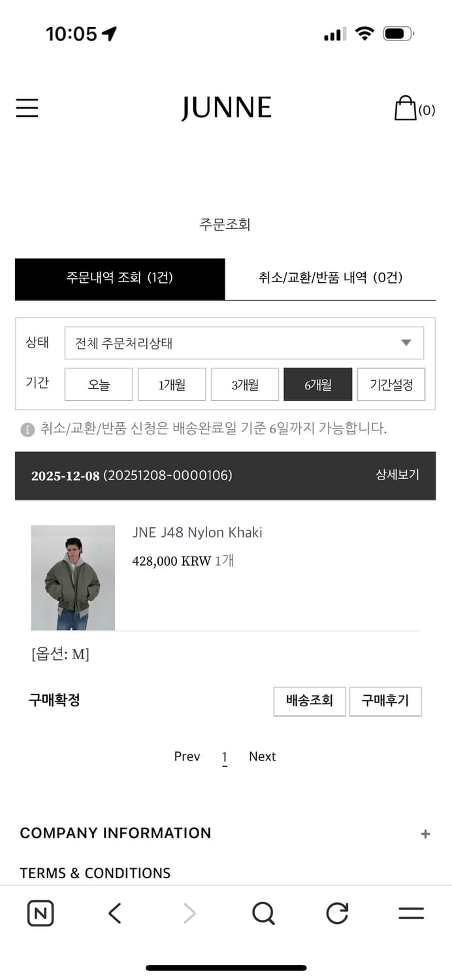This screenshot has width=452, height=980.
Task: Open the 전체 주문처리상태 dropdown
Action: (x=244, y=342)
